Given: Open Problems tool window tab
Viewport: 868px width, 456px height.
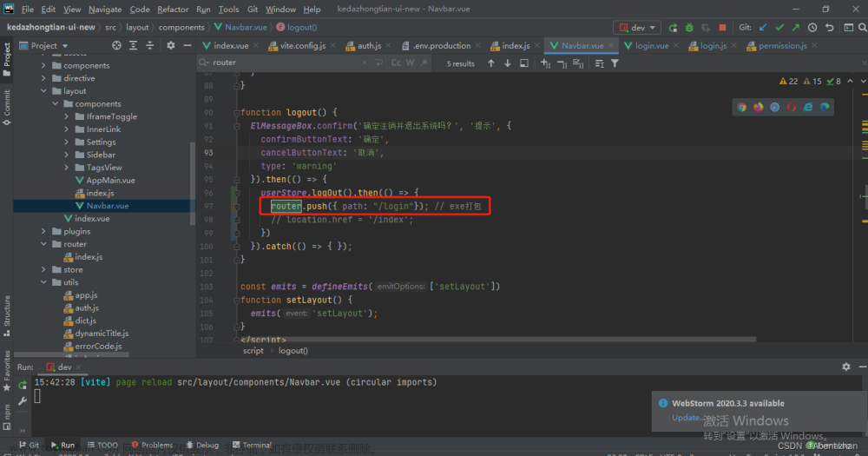Looking at the screenshot, I should point(152,445).
